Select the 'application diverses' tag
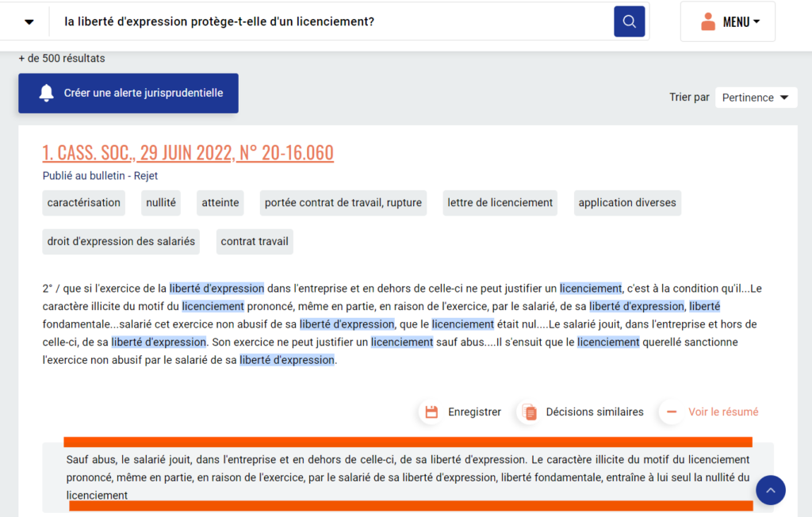The height and width of the screenshot is (517, 812). [x=627, y=202]
